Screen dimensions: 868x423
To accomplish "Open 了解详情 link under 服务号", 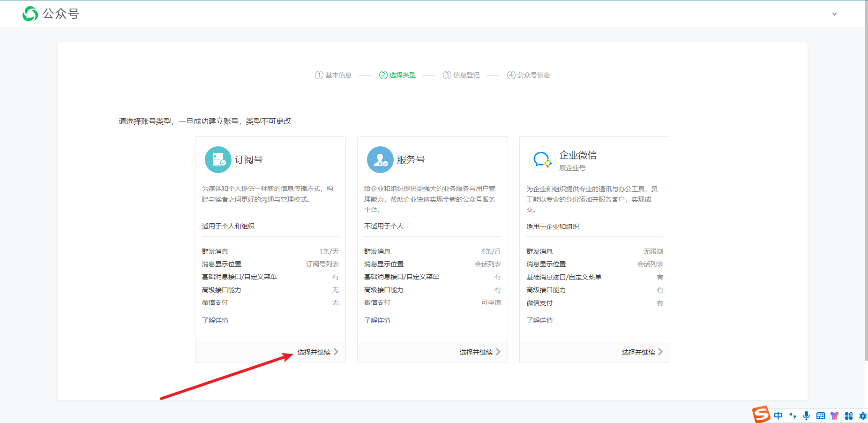I will [x=377, y=320].
